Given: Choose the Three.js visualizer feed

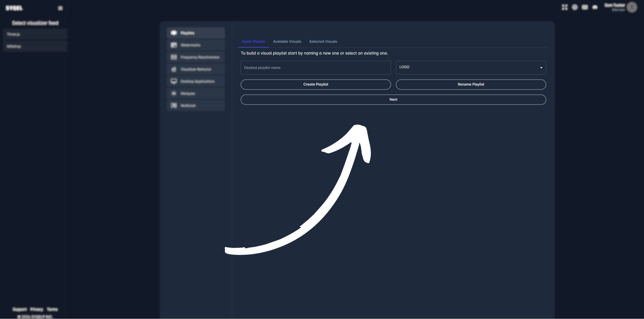Looking at the screenshot, I should click(35, 34).
